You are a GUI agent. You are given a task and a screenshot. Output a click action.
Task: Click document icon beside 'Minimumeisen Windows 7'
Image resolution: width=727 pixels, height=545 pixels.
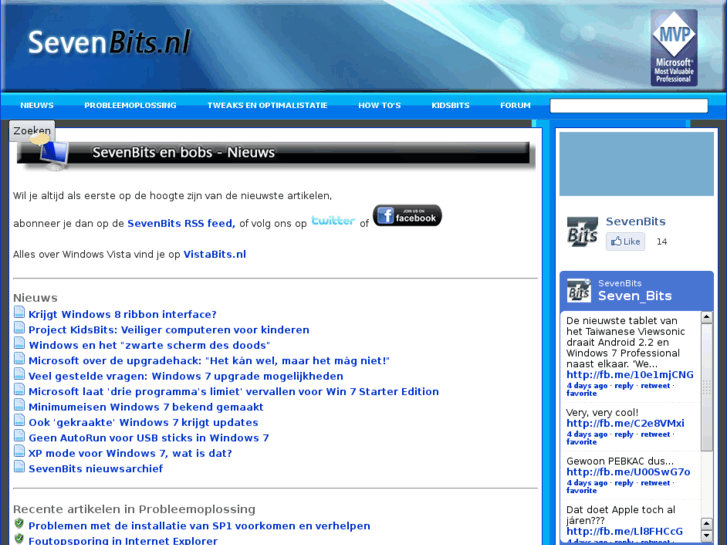[19, 404]
